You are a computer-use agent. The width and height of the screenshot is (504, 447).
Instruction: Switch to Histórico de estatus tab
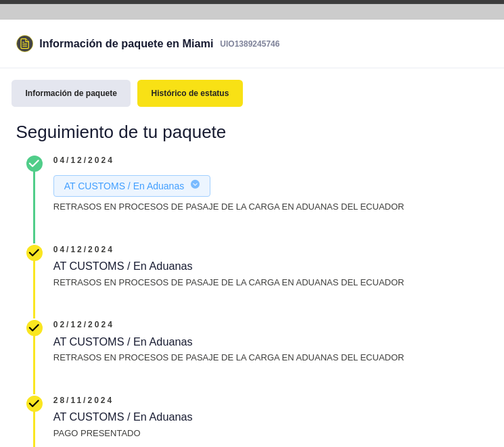(190, 93)
